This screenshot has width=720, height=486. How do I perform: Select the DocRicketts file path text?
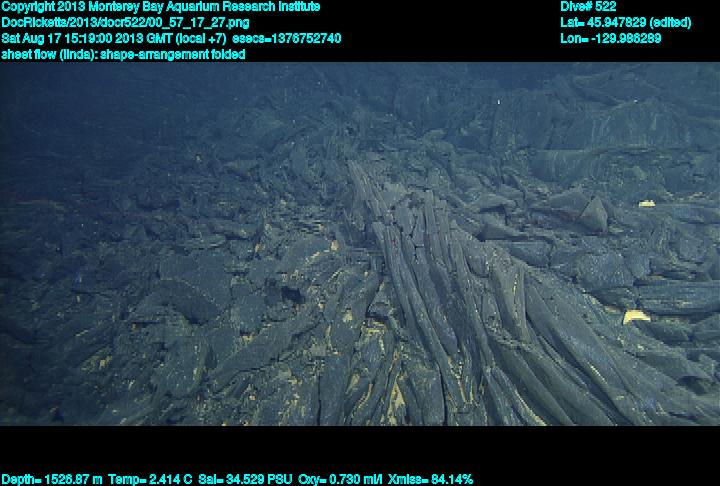(125, 23)
